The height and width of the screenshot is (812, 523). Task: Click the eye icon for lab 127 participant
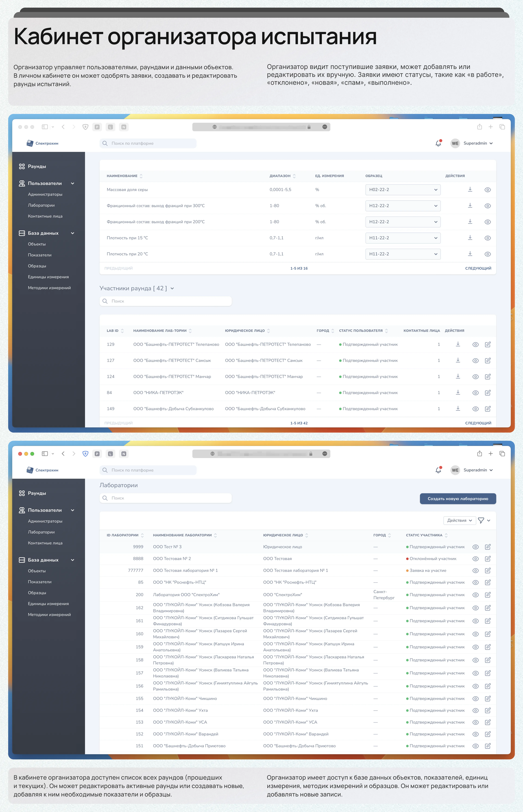[x=475, y=360]
